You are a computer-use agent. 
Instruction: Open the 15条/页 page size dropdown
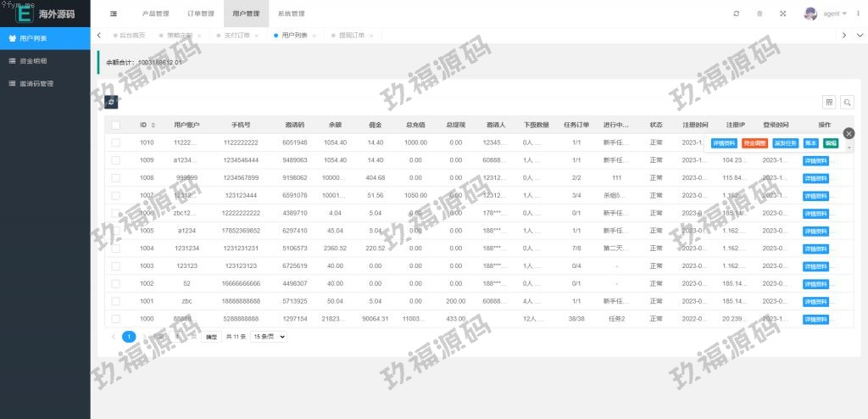[269, 337]
